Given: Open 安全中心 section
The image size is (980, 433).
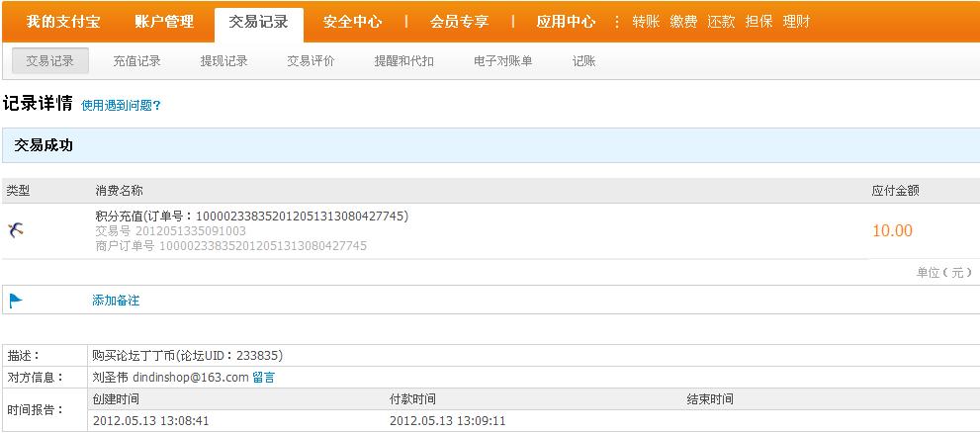Looking at the screenshot, I should point(352,21).
